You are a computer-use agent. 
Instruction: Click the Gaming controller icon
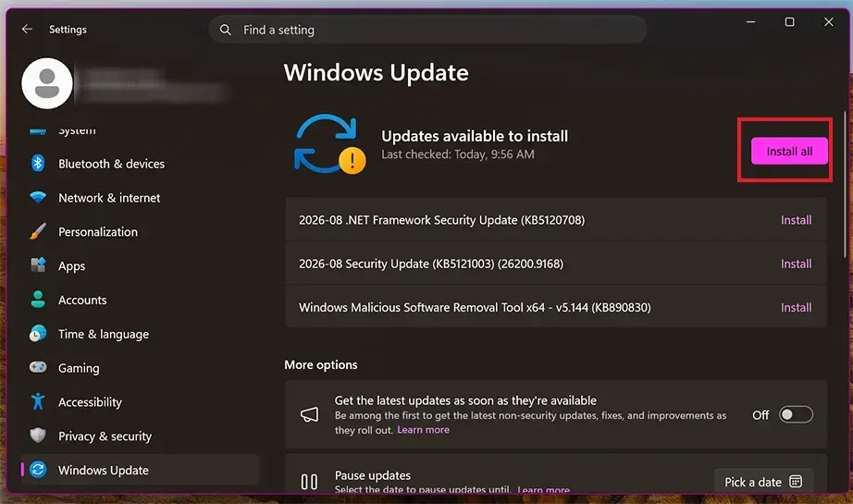(x=38, y=367)
